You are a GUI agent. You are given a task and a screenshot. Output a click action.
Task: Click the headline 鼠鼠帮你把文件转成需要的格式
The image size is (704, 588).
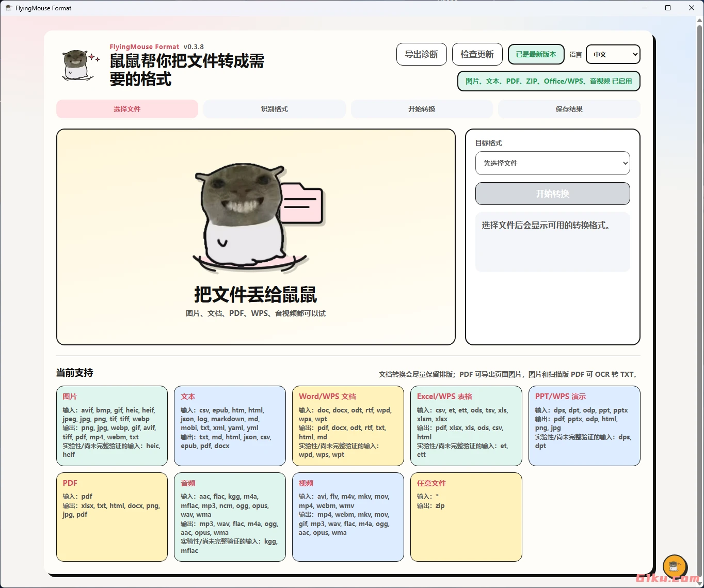tap(187, 70)
